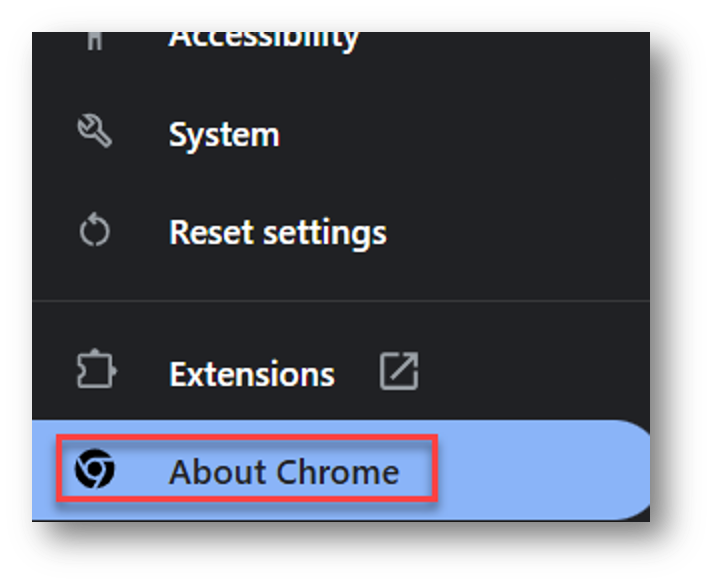The image size is (712, 584).
Task: Click the Chrome logo icon
Action: [95, 470]
